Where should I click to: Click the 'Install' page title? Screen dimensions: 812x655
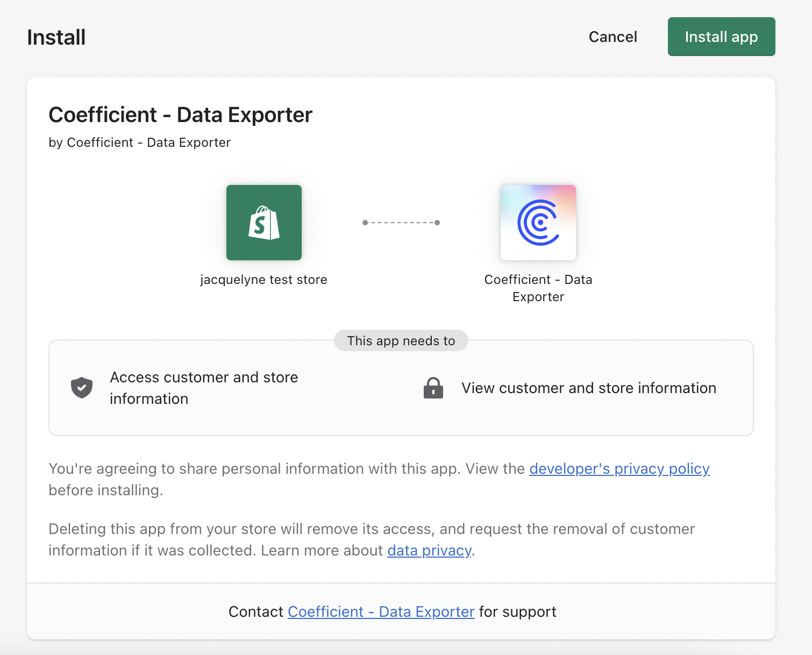pos(56,38)
